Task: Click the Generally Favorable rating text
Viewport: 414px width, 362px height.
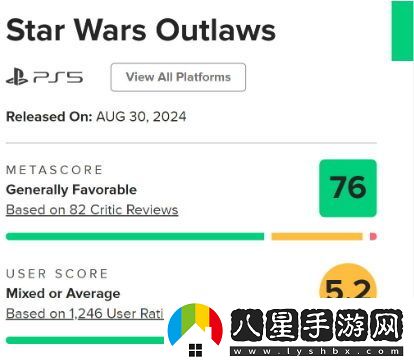Action: click(x=71, y=190)
